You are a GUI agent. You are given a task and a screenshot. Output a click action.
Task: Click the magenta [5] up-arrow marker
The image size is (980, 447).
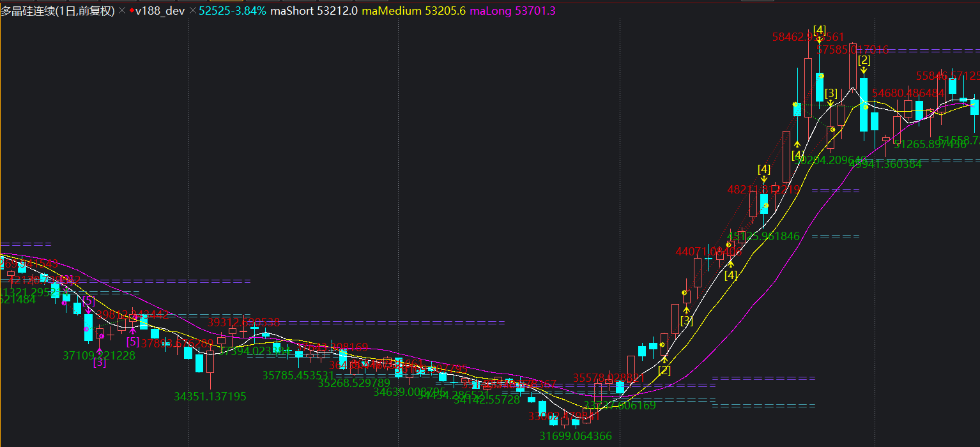click(132, 341)
